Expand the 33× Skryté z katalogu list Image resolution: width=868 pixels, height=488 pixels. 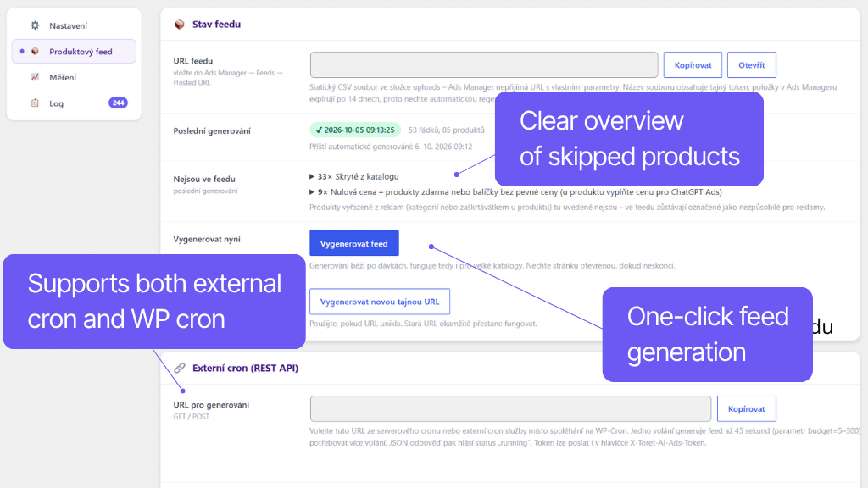point(353,176)
